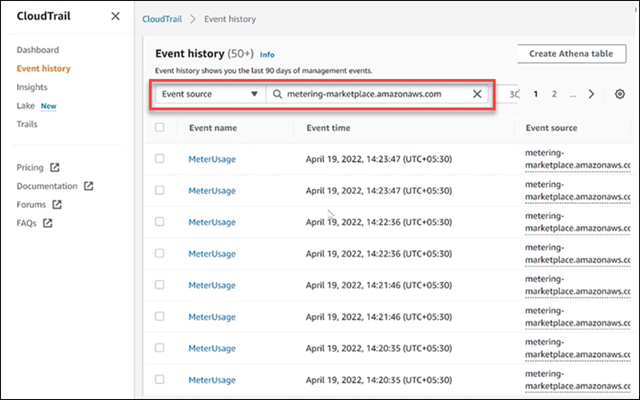640x400 pixels.
Task: Click the Event history breadcrumb text
Action: point(230,19)
